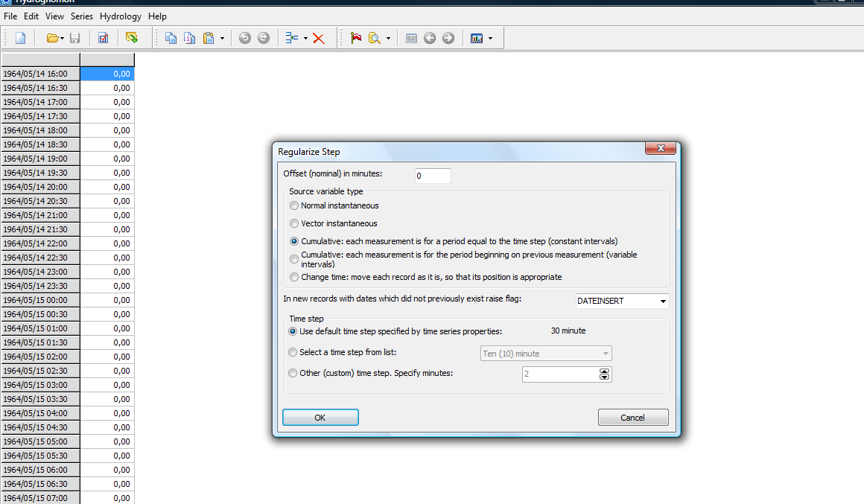Select the value for 1964/05/15 02:30

click(107, 371)
